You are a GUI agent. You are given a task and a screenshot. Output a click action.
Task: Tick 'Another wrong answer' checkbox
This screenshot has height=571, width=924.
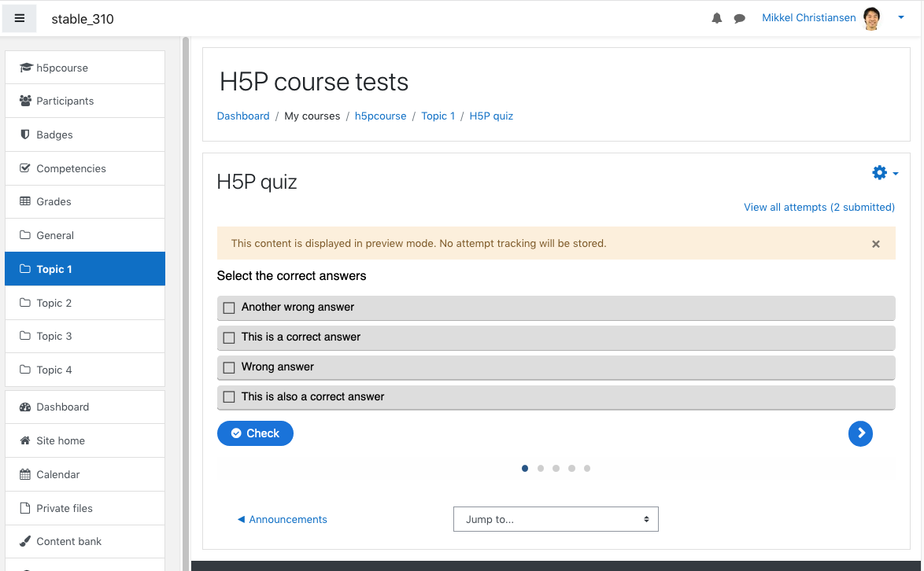click(x=229, y=308)
